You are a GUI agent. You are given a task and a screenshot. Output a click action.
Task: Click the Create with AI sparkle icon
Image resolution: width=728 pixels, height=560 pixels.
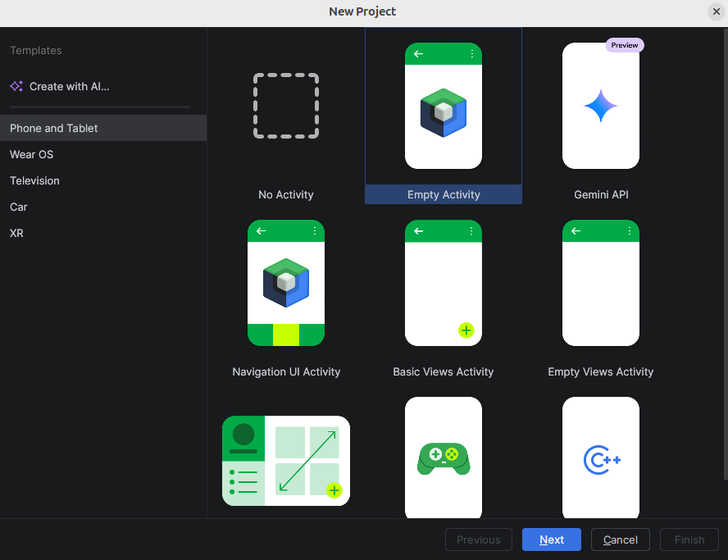16,86
